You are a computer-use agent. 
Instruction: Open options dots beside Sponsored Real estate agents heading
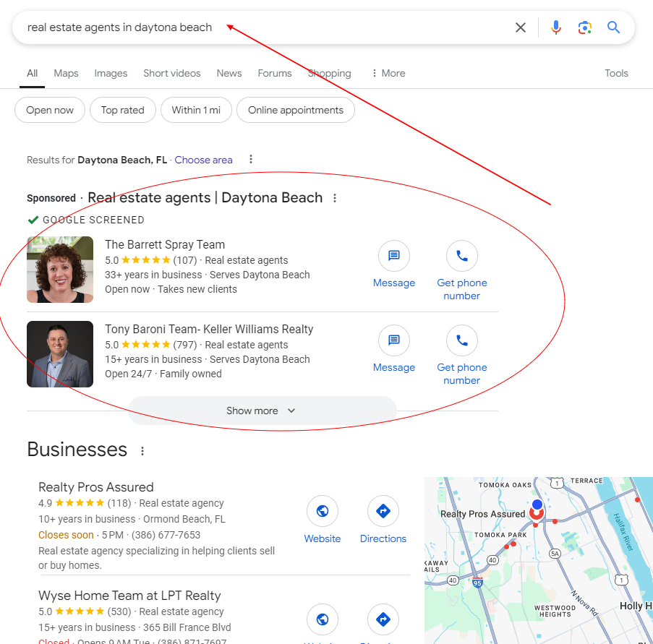coord(335,198)
